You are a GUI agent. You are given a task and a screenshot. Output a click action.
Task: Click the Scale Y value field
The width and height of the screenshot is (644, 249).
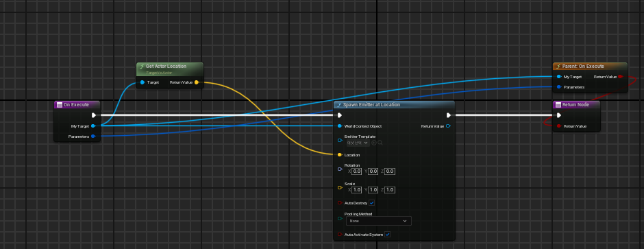tap(373, 190)
